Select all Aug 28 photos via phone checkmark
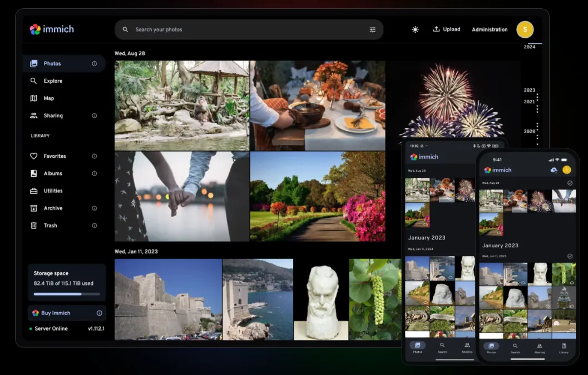588x375 pixels. pyautogui.click(x=570, y=183)
